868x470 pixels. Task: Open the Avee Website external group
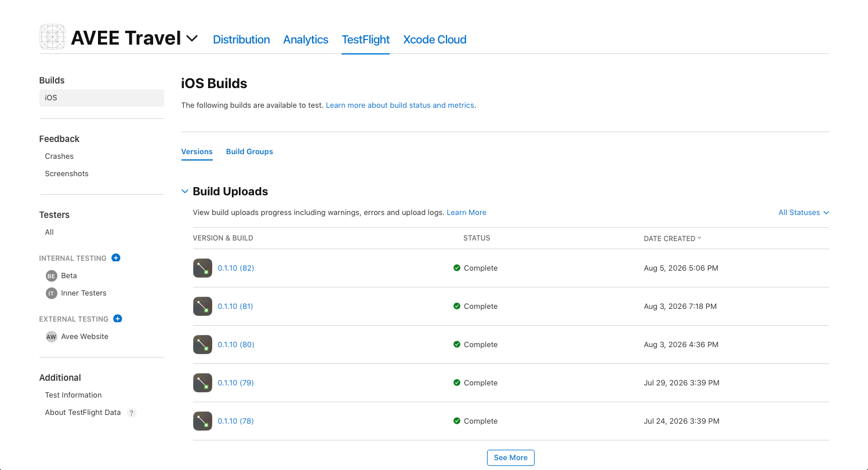(x=85, y=337)
